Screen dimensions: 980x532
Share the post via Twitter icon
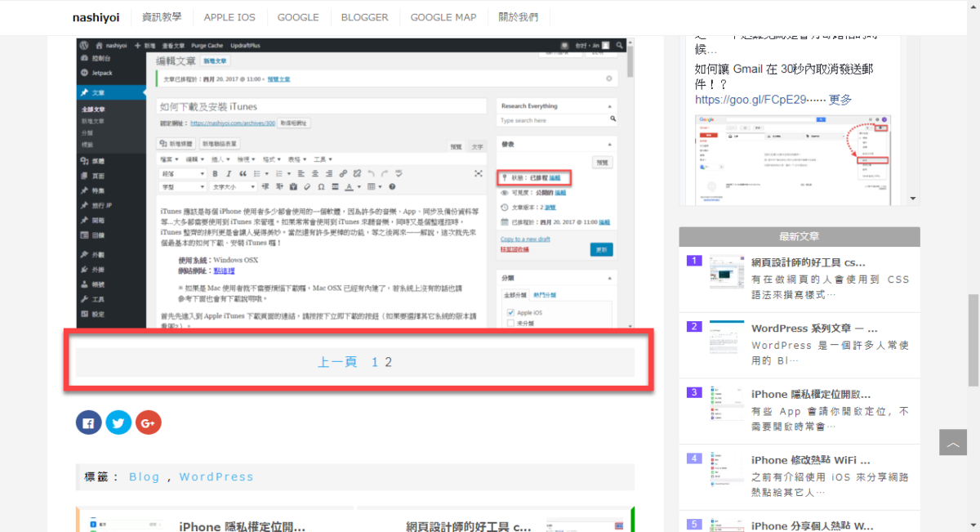click(118, 422)
